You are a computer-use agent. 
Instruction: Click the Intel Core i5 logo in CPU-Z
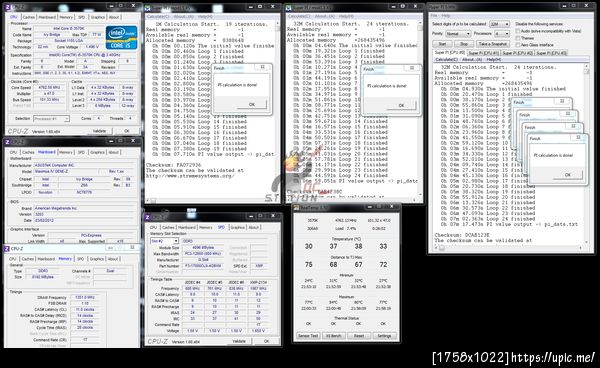click(121, 37)
